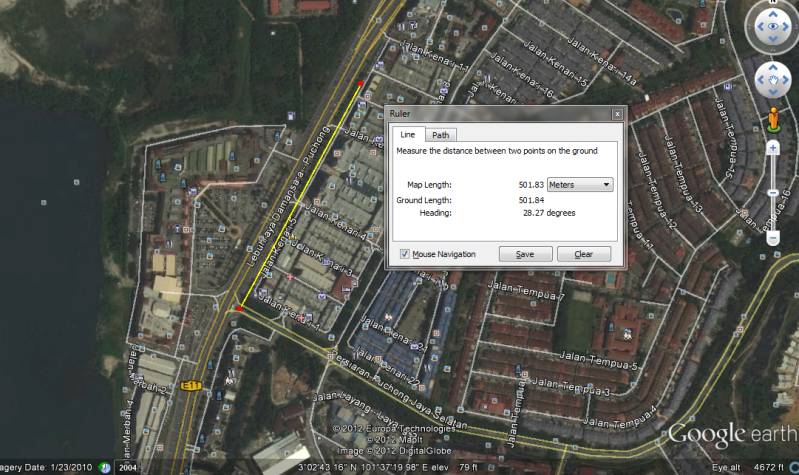
Task: Toggle the Mouse Navigation checkbox
Action: tap(405, 254)
